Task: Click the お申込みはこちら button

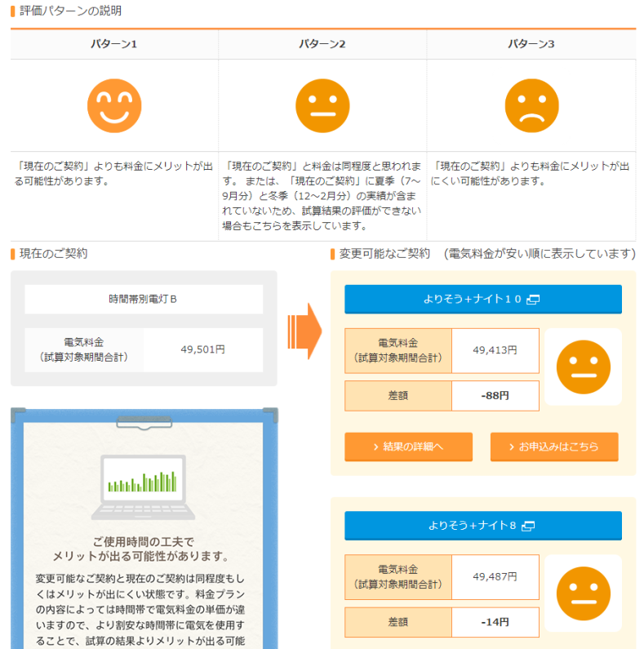Action: (554, 447)
